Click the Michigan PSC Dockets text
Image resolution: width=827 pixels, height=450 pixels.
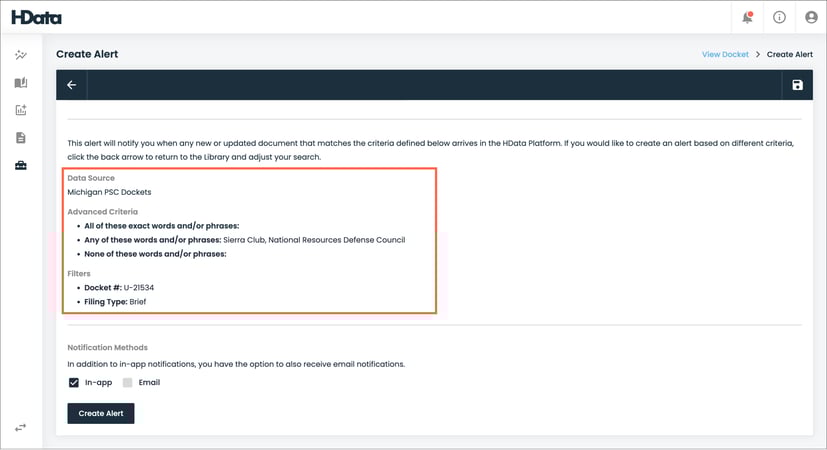[x=109, y=192]
